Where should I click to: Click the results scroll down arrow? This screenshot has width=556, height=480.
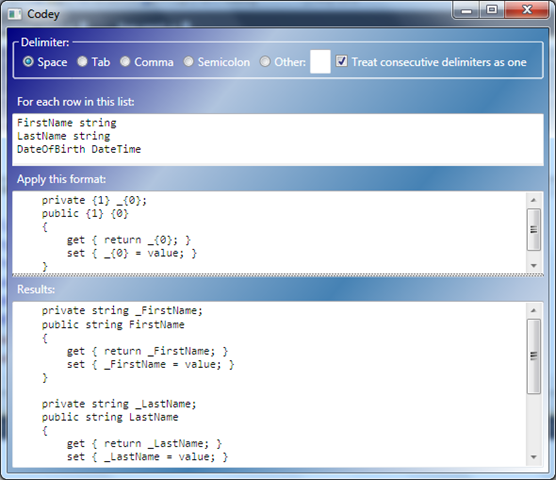[533, 457]
